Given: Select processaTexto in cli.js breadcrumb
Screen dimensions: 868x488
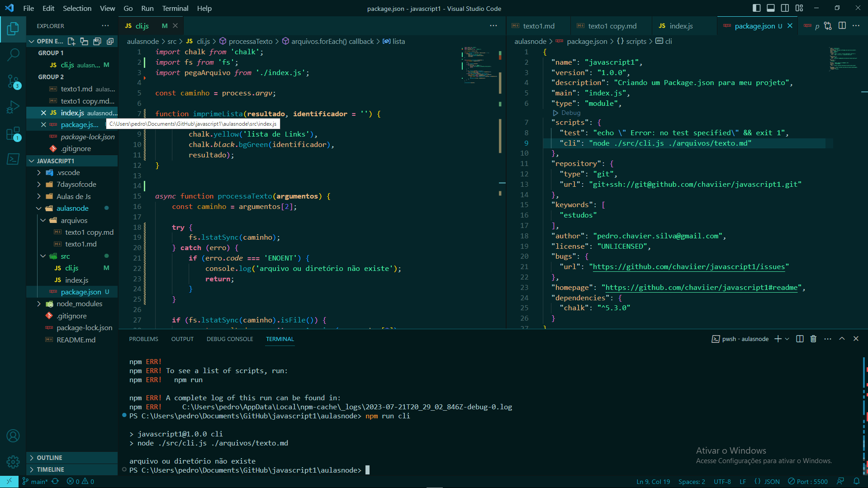Looking at the screenshot, I should (x=251, y=41).
